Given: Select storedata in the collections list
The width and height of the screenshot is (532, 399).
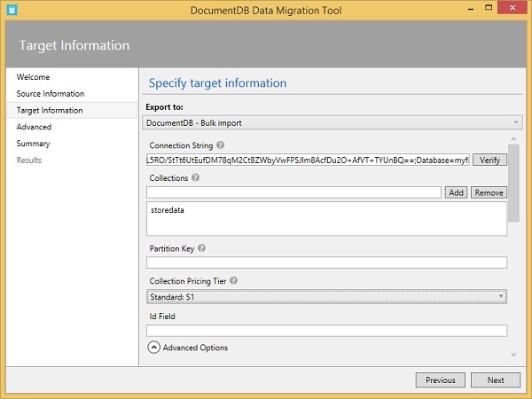Looking at the screenshot, I should coord(168,211).
